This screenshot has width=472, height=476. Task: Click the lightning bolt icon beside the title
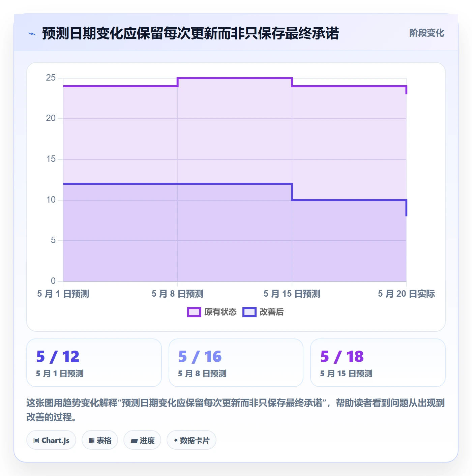coord(32,34)
